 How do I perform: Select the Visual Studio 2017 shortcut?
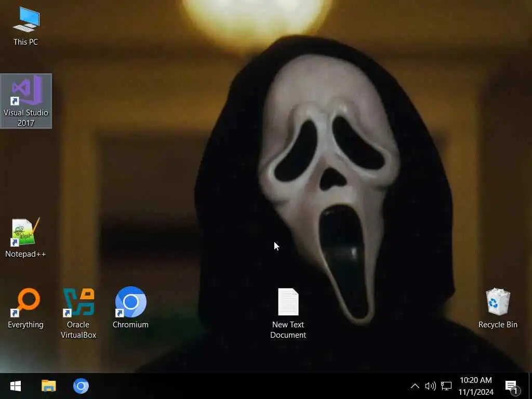coord(26,101)
